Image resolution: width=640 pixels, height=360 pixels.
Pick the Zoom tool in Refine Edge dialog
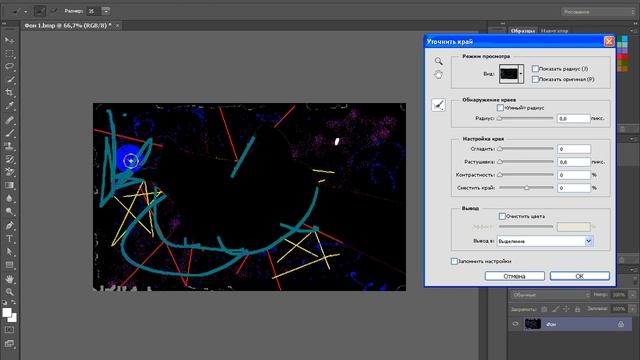438,61
